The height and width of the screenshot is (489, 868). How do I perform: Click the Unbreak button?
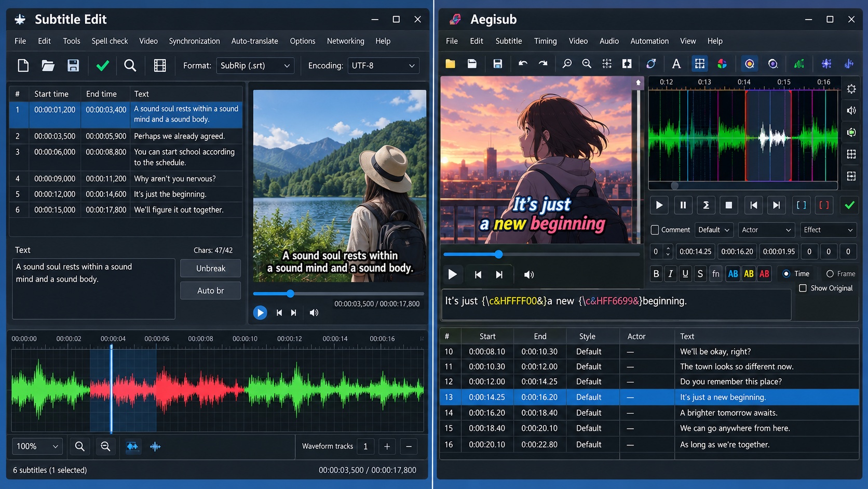pos(210,269)
